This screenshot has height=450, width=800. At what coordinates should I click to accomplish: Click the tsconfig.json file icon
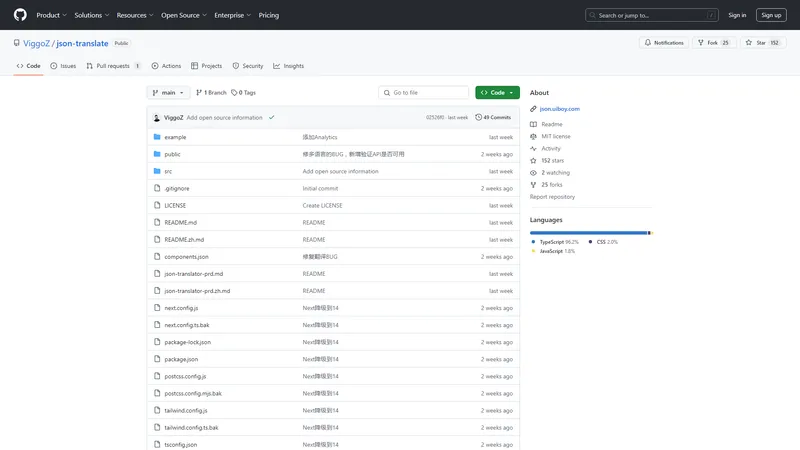[x=157, y=444]
